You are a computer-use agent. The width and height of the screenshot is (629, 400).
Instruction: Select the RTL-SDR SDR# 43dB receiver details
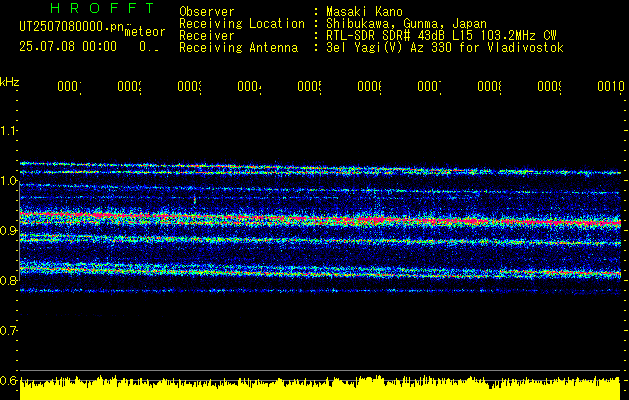click(x=441, y=36)
